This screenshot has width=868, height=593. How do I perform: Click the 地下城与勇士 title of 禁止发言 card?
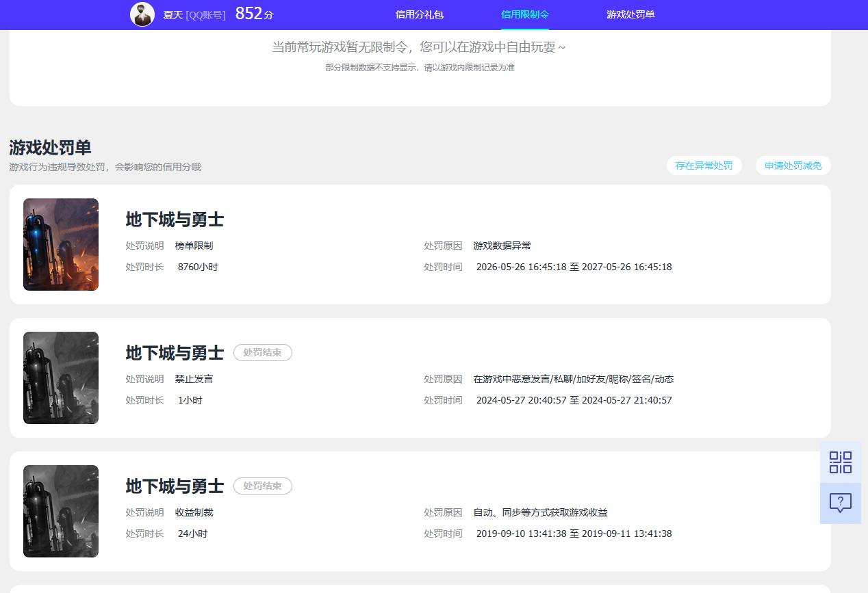coord(175,353)
